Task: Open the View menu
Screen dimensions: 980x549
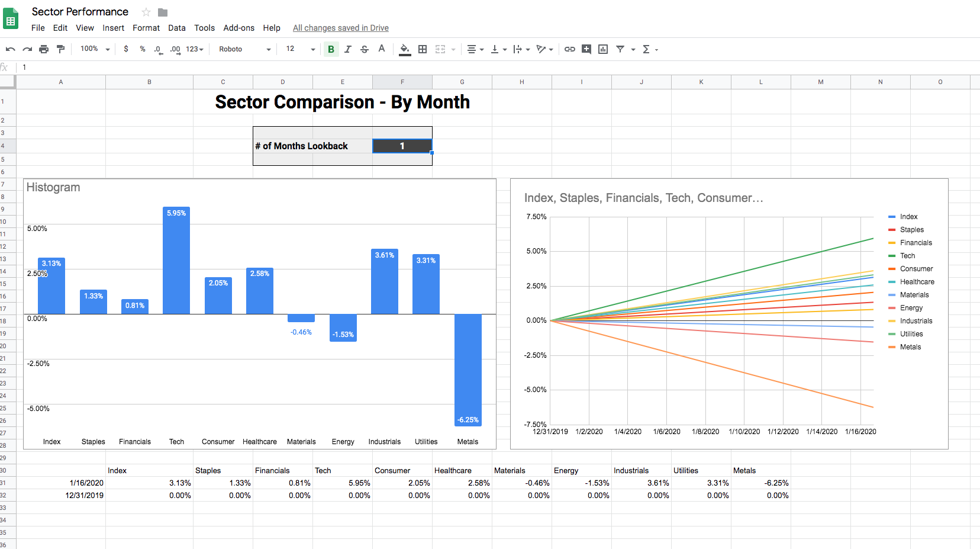Action: point(85,28)
